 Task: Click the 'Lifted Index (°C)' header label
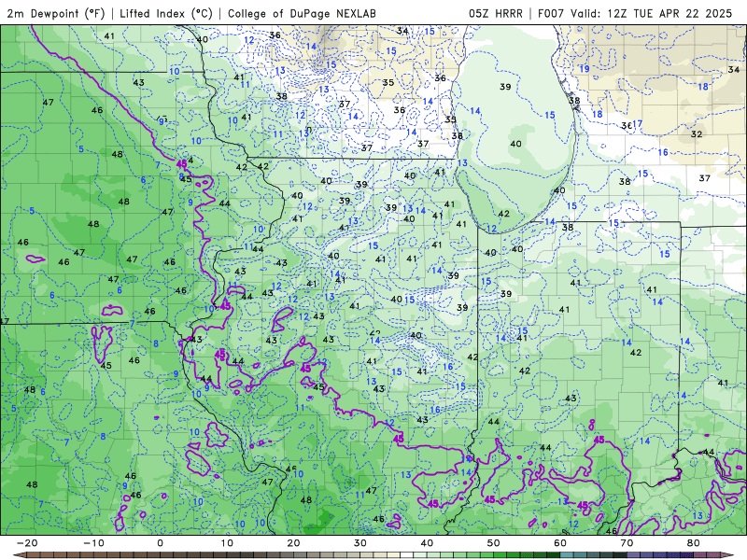coord(166,13)
